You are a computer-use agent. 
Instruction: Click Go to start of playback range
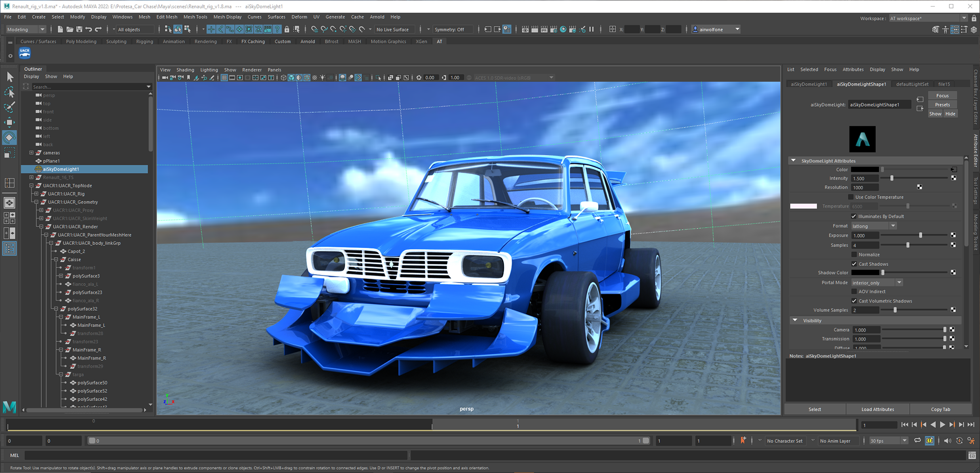[904, 425]
